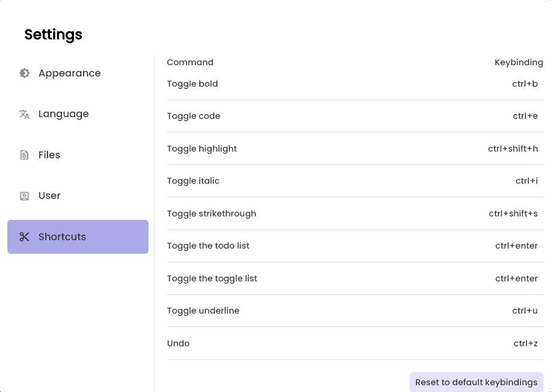
Task: Click the Toggle code keybinding ctrl+e
Action: pyautogui.click(x=524, y=116)
